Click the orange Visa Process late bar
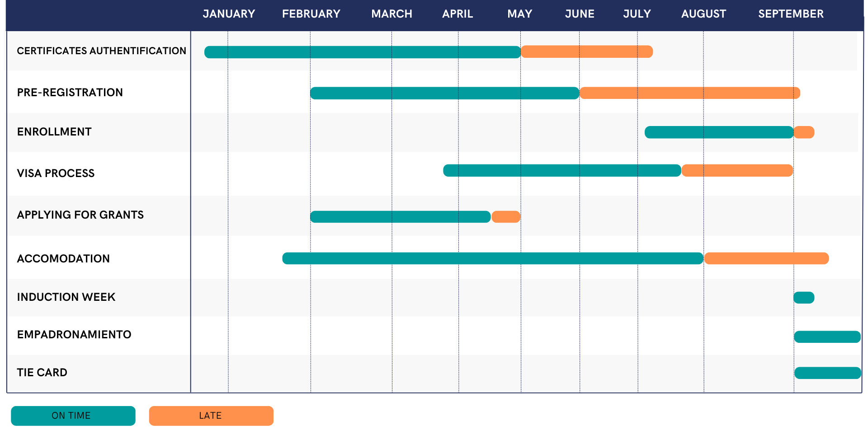Image resolution: width=868 pixels, height=430 pixels. (737, 171)
